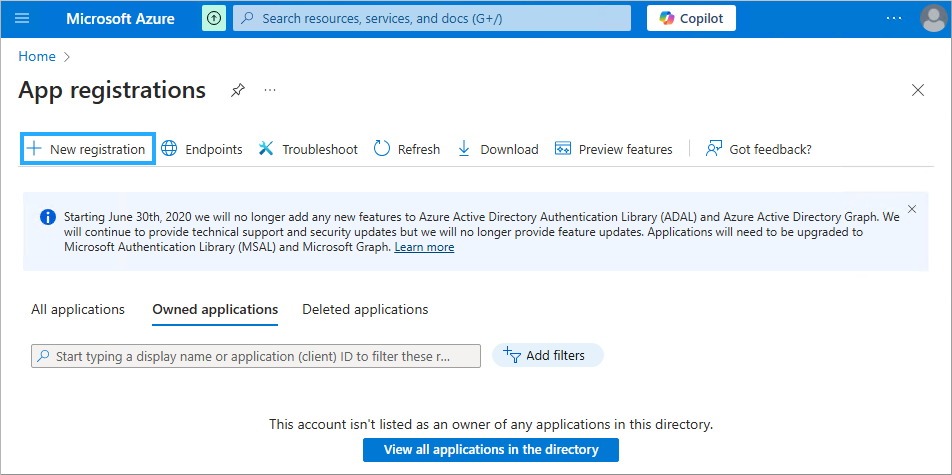Open Preview features
952x475 pixels.
(x=614, y=149)
